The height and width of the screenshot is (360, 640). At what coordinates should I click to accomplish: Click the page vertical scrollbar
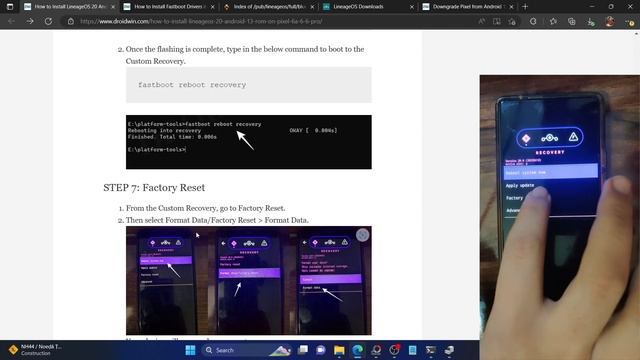pyautogui.click(x=636, y=184)
